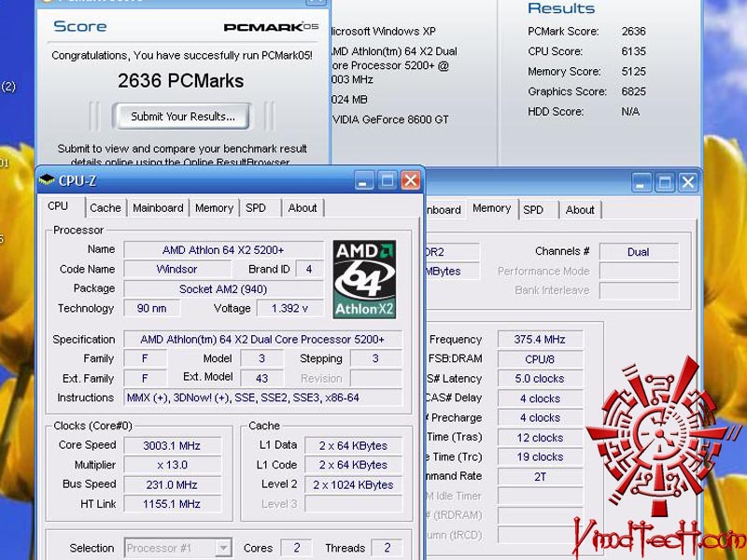Click the memory Frequency value 375.4 MHz

click(540, 340)
